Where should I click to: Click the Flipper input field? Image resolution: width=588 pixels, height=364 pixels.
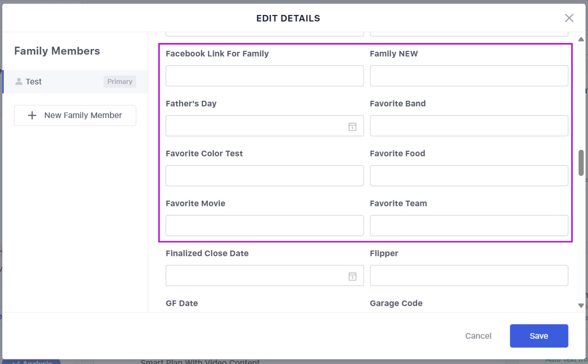tap(469, 275)
